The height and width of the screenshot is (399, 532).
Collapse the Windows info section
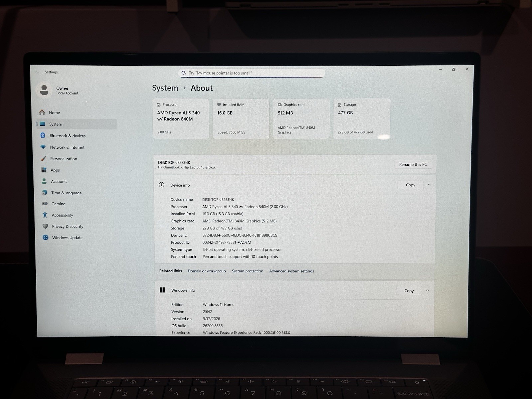(x=427, y=290)
